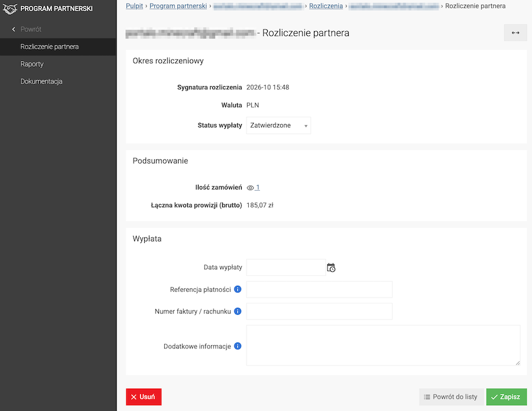
Task: Click the Powrót do listy button
Action: tap(451, 397)
